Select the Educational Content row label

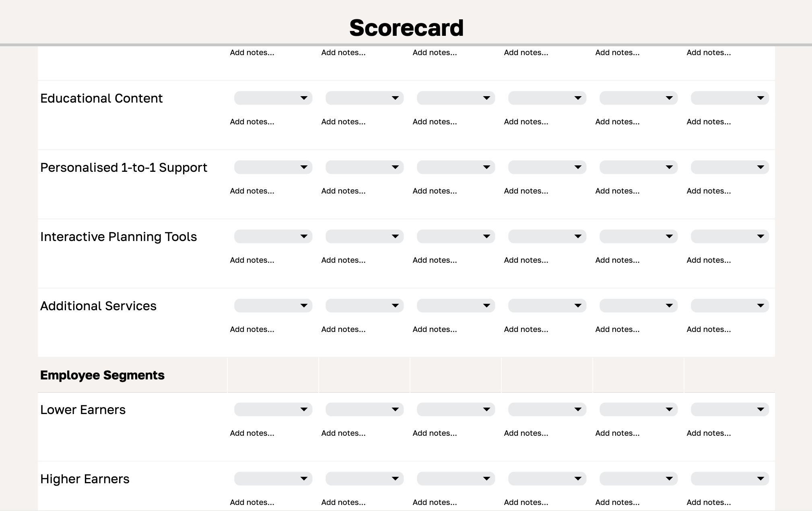pos(101,98)
